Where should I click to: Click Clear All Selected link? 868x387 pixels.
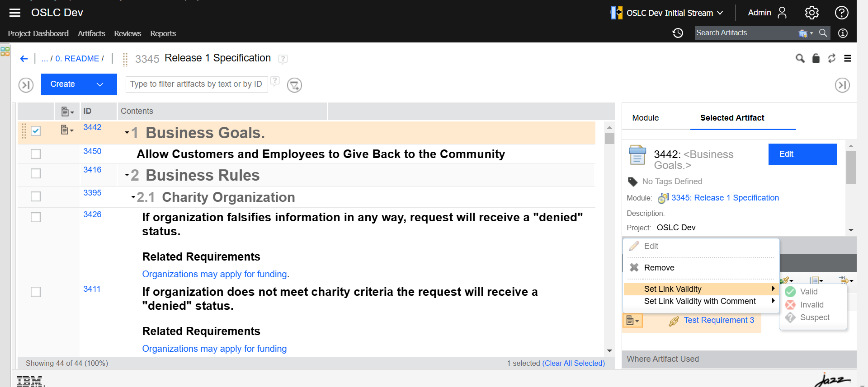[573, 363]
